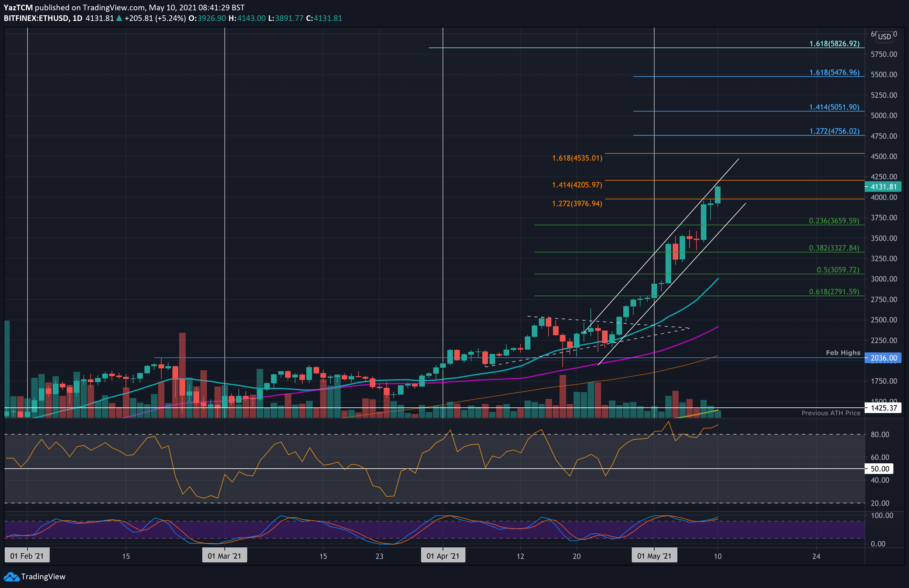
Task: Select the orange 1.272(3976.94) extension label
Action: 577,203
